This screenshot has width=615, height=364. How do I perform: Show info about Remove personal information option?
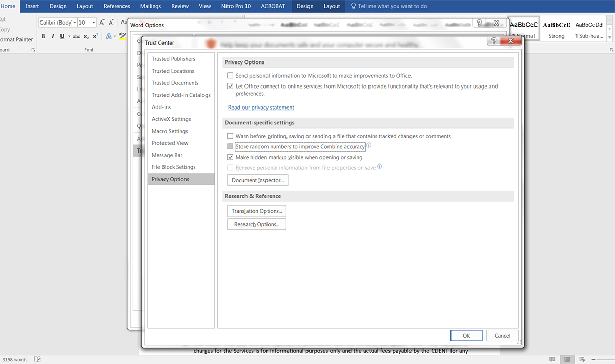(x=379, y=167)
